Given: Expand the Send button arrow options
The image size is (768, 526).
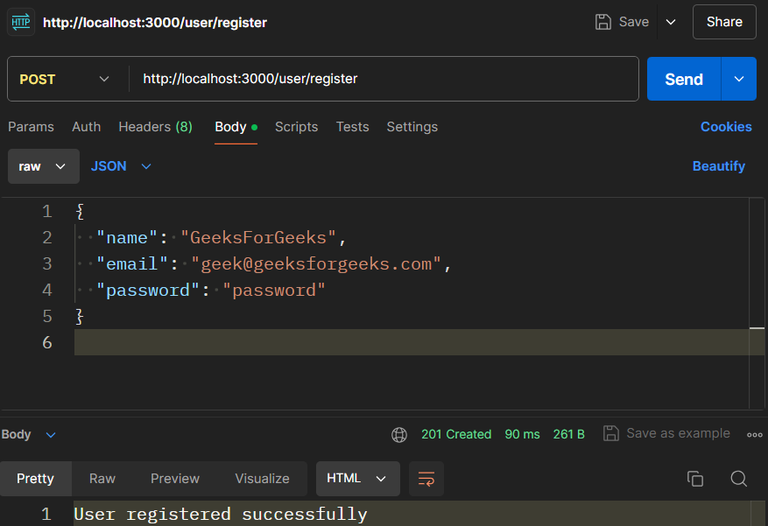Looking at the screenshot, I should pyautogui.click(x=739, y=79).
